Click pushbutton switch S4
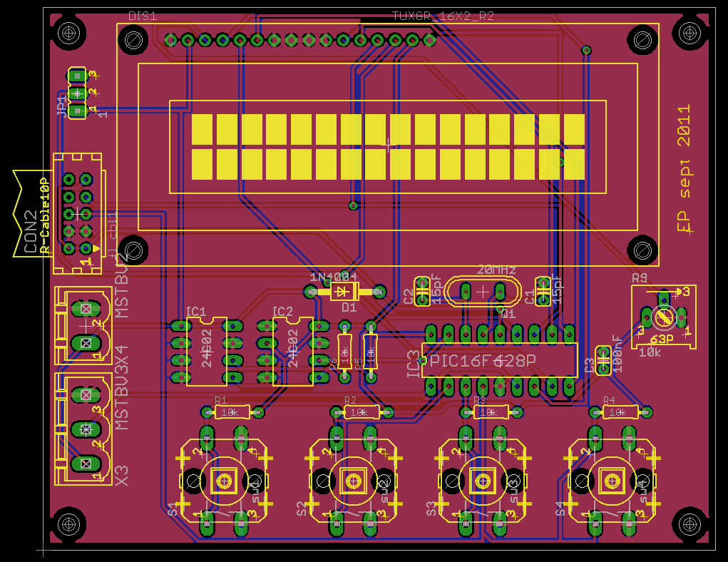Screen dimensions: 728x562 [611, 481]
